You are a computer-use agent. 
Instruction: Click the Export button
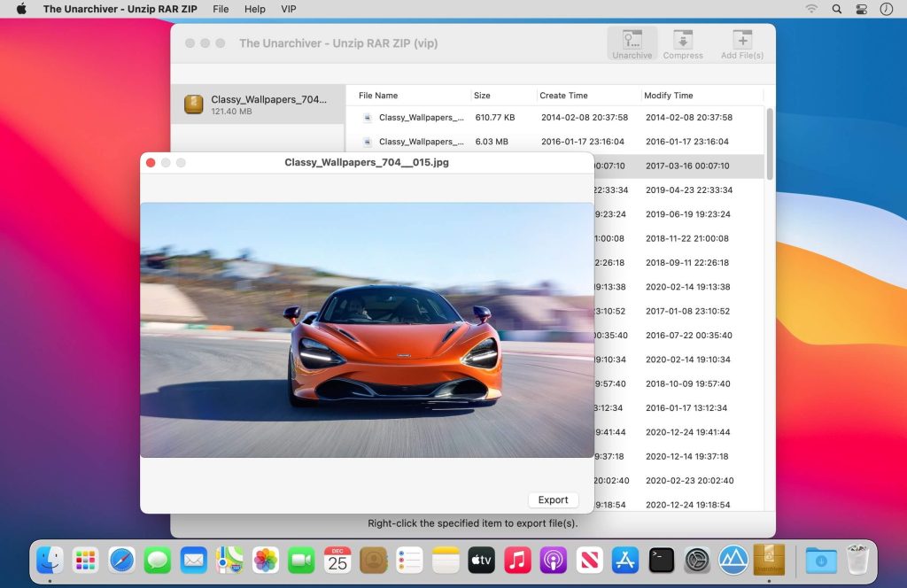tap(553, 500)
